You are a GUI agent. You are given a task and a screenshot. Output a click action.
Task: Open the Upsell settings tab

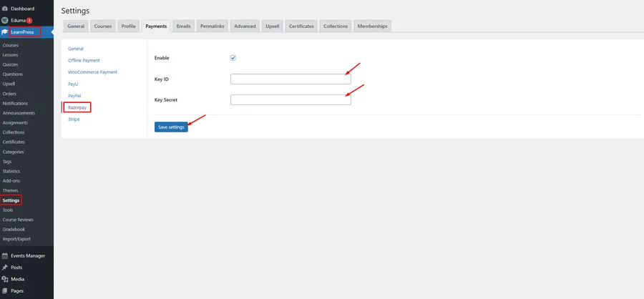[x=273, y=26]
